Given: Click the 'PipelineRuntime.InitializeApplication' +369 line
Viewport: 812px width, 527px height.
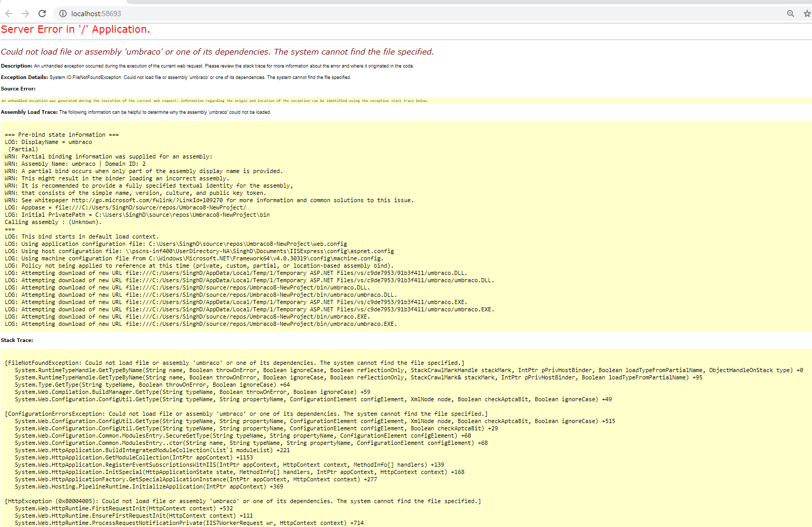Looking at the screenshot, I should click(x=149, y=487).
